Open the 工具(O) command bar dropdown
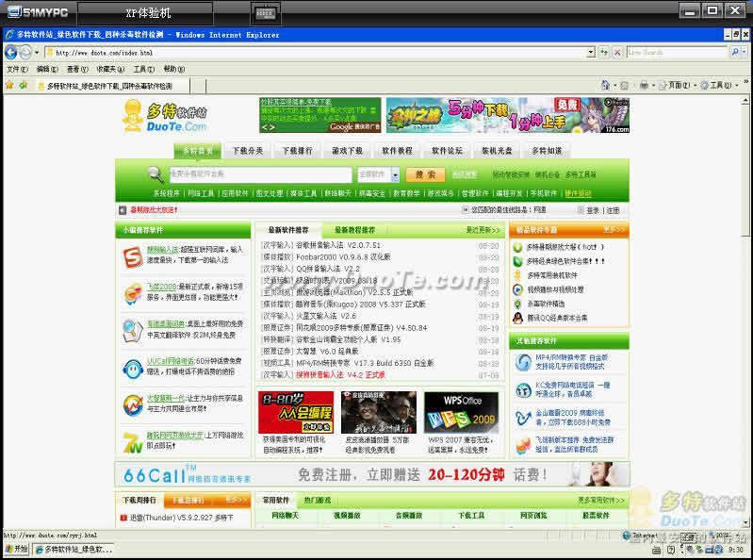Screen dimensions: 753x560 coord(719,86)
